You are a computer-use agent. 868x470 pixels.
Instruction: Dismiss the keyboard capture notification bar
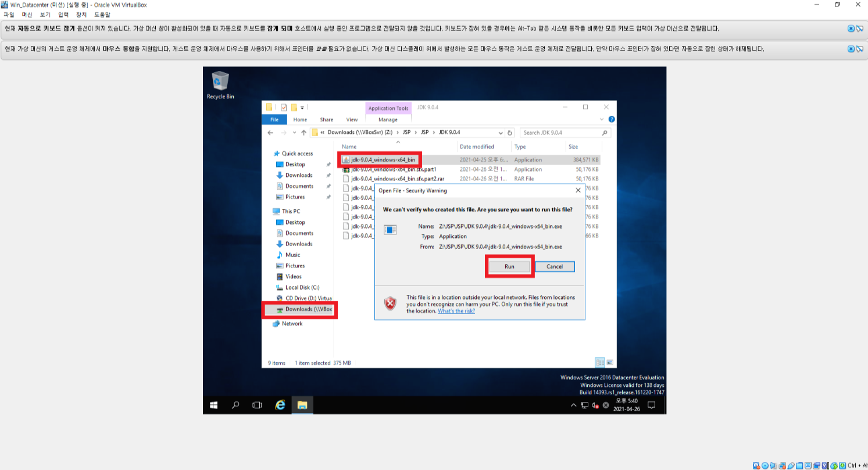coord(851,28)
